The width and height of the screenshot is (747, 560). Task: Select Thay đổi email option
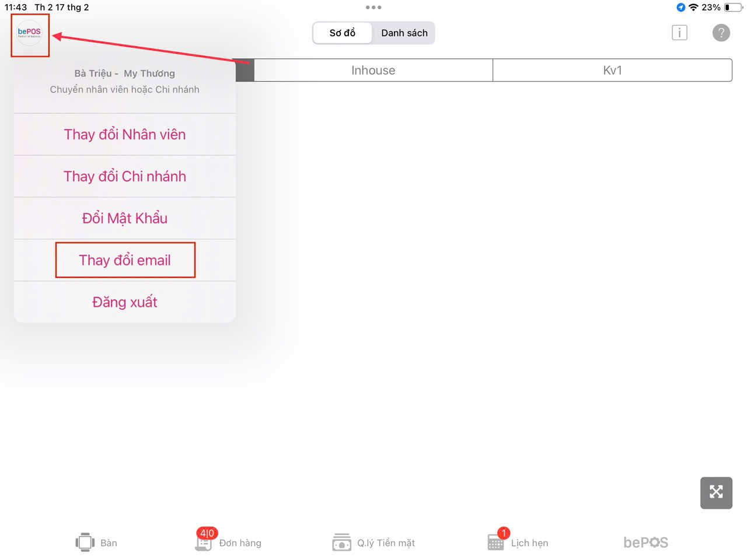point(125,260)
